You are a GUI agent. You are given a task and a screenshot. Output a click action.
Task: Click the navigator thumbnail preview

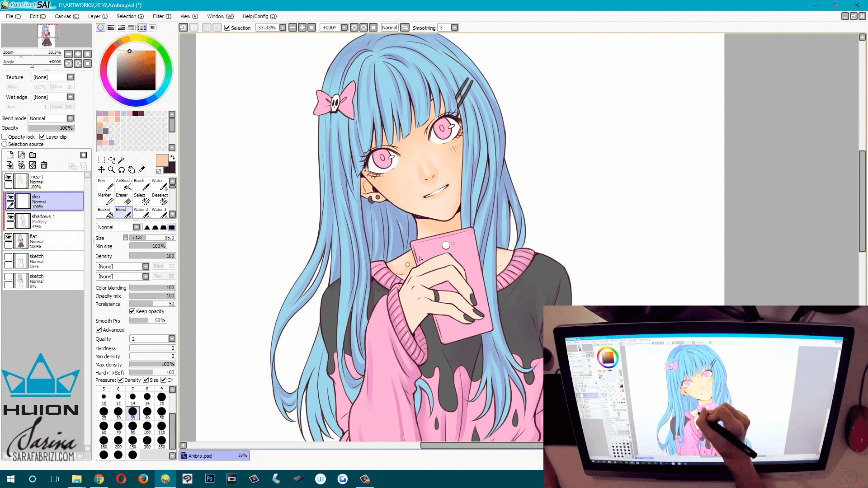[x=47, y=36]
